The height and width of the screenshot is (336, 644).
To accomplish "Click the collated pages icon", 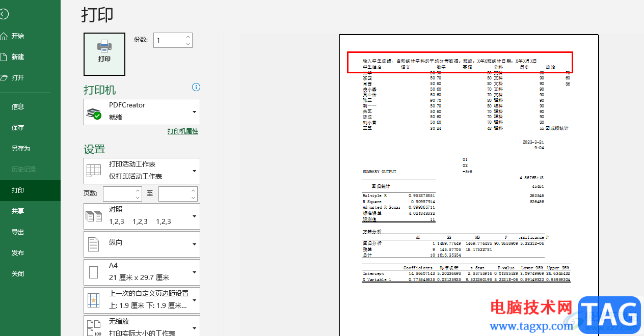I will [94, 216].
